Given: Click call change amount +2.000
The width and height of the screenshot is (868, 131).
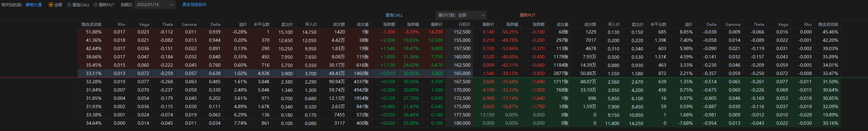Looking at the screenshot, I should [x=388, y=40].
